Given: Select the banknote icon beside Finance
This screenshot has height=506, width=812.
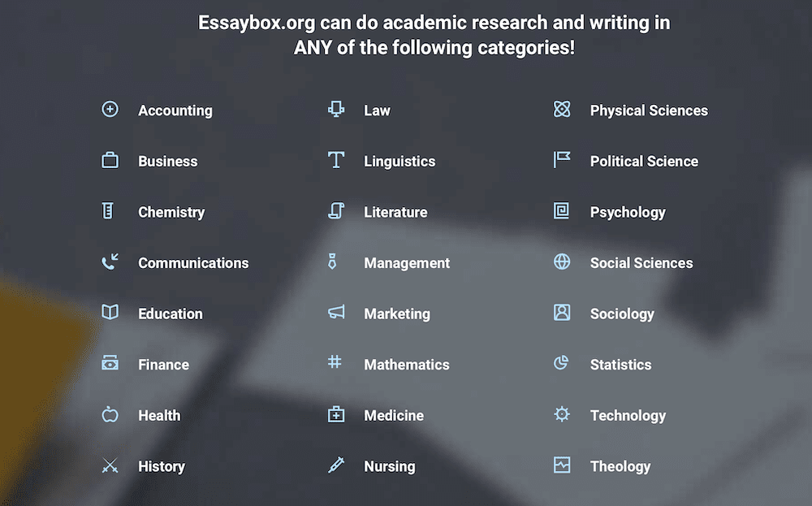Looking at the screenshot, I should (110, 362).
